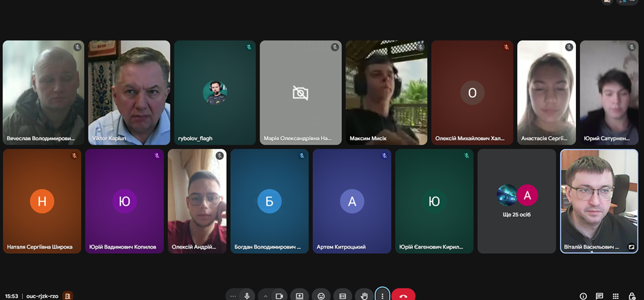
Task: Click muted mic icon on Марія Олександрівна tile
Action: pyautogui.click(x=335, y=48)
